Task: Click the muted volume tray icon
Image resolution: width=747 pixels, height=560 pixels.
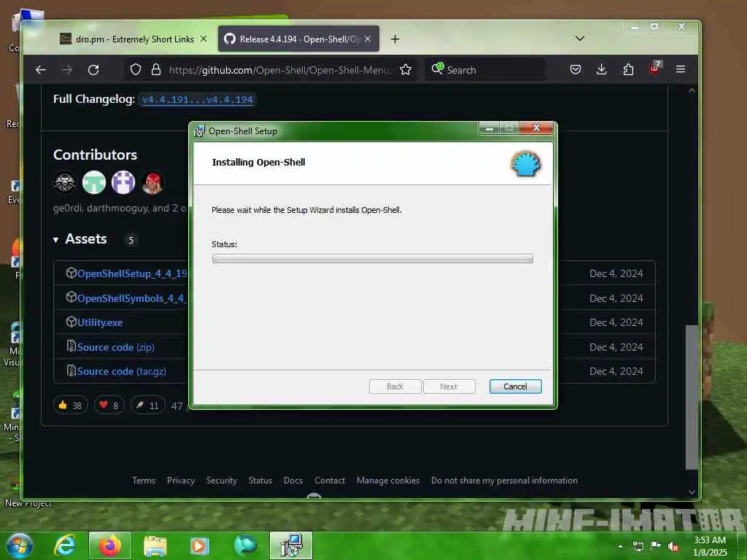Action: click(x=673, y=546)
